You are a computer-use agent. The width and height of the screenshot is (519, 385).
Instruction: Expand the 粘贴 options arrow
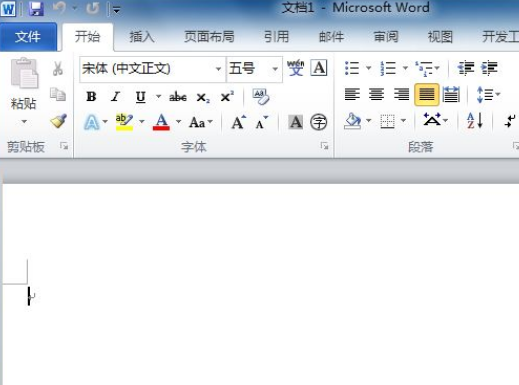point(24,122)
